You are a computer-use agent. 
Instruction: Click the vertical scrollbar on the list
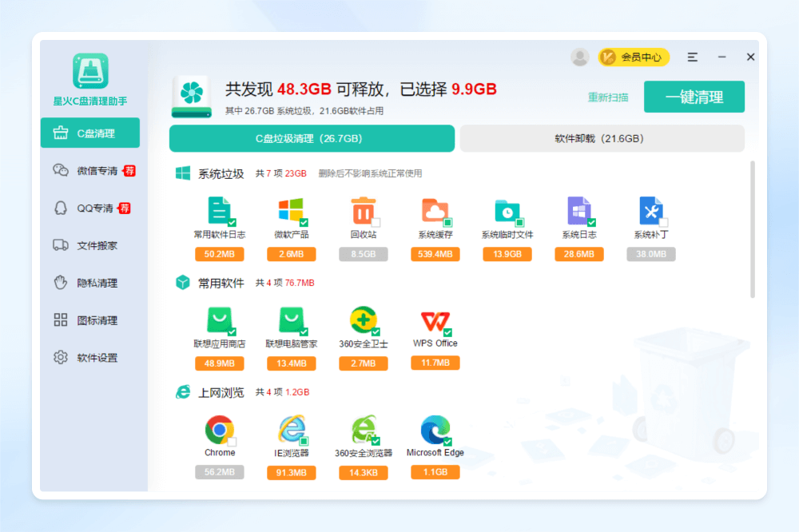coord(752,228)
